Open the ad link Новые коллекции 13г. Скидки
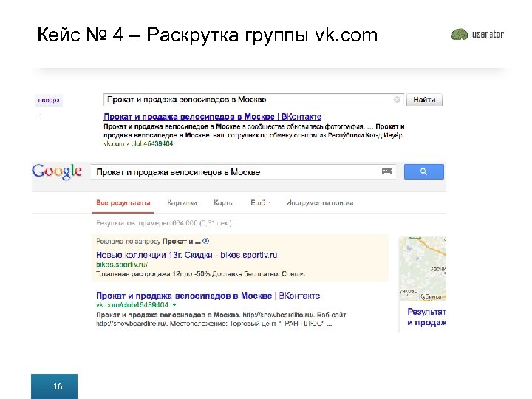532x399 pixels. coord(187,255)
